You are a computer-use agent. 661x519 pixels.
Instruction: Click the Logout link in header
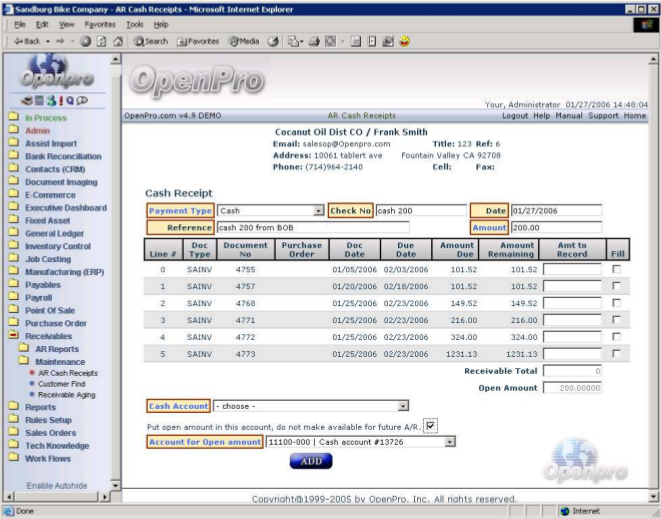tap(514, 116)
